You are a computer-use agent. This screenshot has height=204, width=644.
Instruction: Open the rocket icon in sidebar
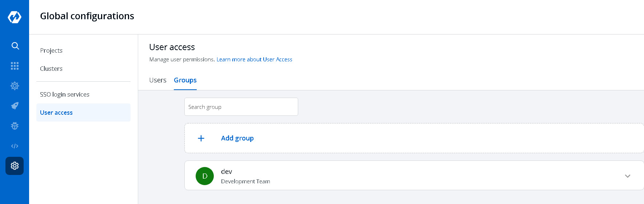(x=15, y=106)
